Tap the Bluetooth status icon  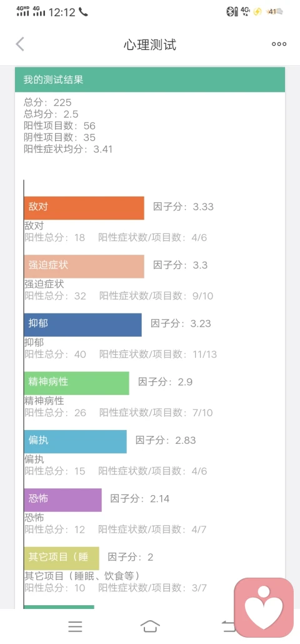pyautogui.click(x=232, y=12)
